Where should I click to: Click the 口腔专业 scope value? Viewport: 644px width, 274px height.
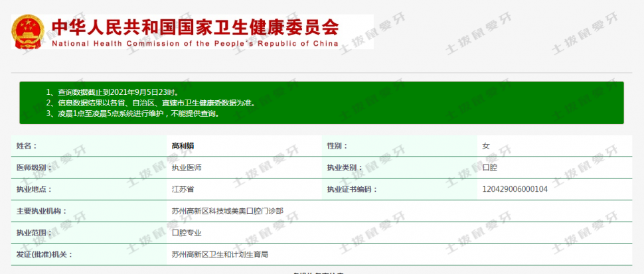(187, 232)
